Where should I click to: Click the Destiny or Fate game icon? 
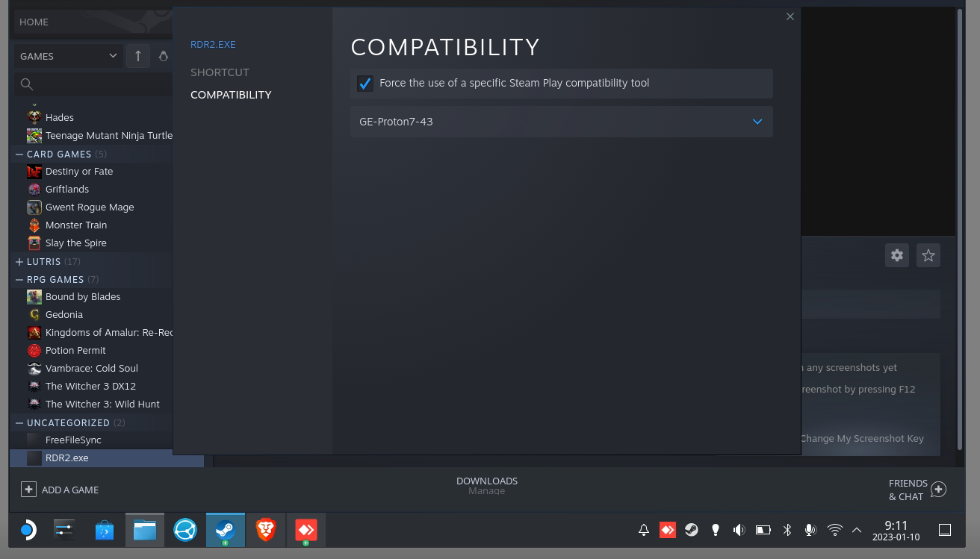34,172
